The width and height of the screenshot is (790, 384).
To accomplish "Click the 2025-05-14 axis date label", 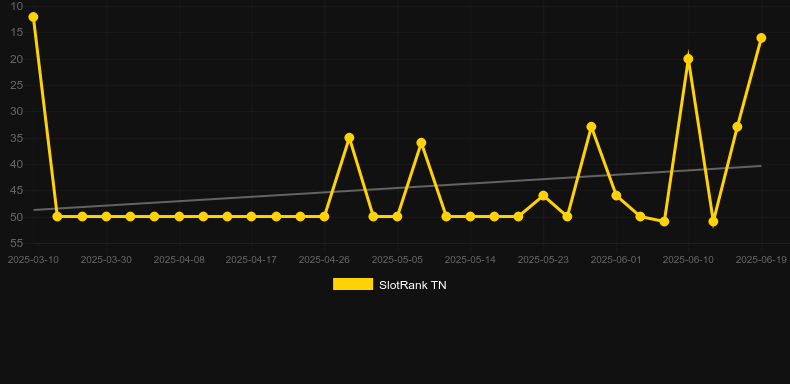I will click(470, 260).
